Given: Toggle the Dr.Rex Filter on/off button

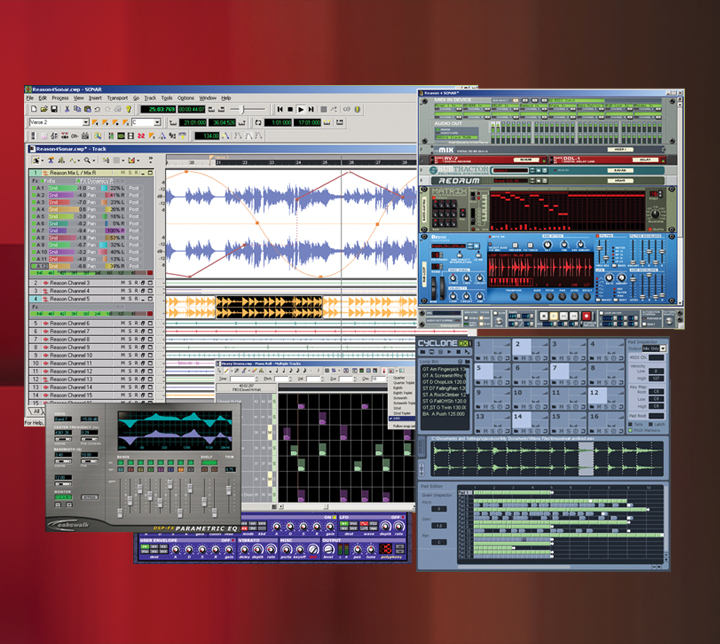Looking at the screenshot, I should (x=598, y=237).
